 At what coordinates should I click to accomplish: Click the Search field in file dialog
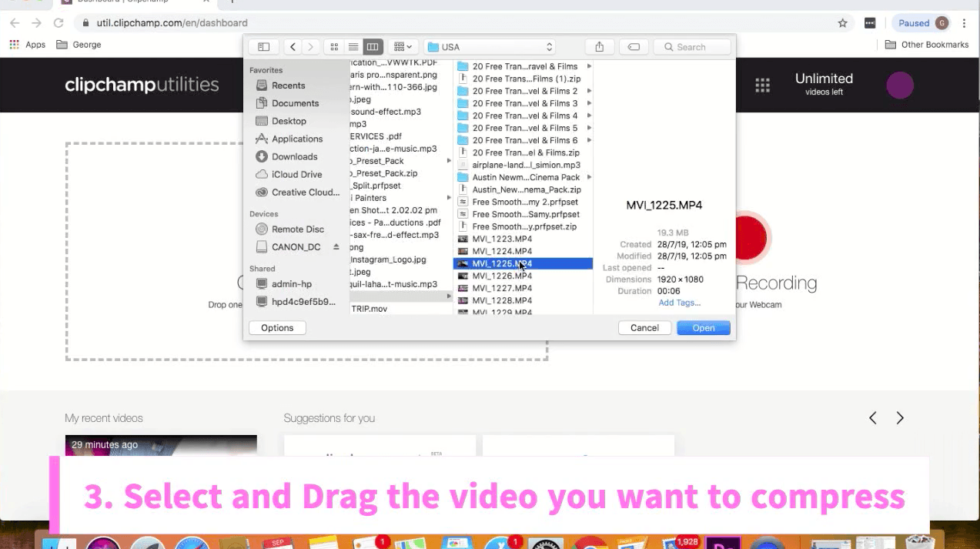coord(692,47)
